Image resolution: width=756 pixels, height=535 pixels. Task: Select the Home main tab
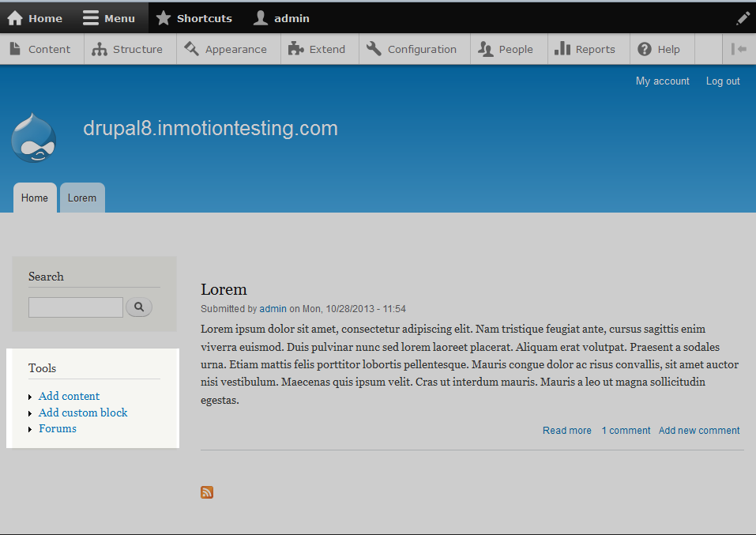click(35, 198)
